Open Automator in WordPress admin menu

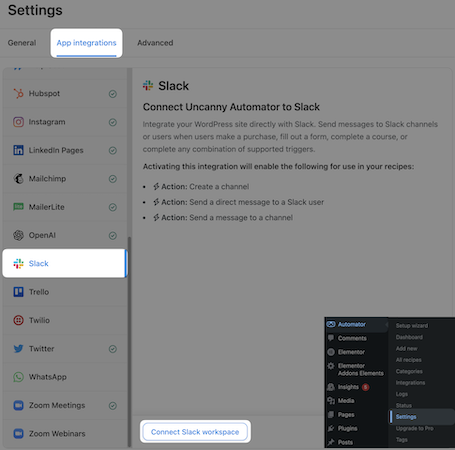[356, 324]
